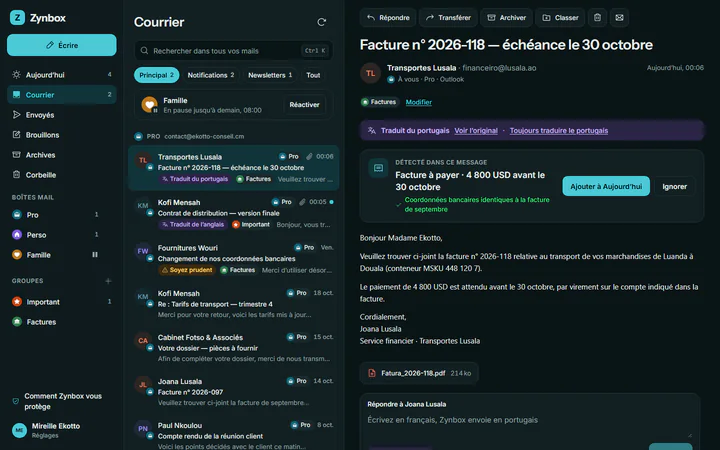
Task: Switch to the Tout tab
Action: point(313,75)
